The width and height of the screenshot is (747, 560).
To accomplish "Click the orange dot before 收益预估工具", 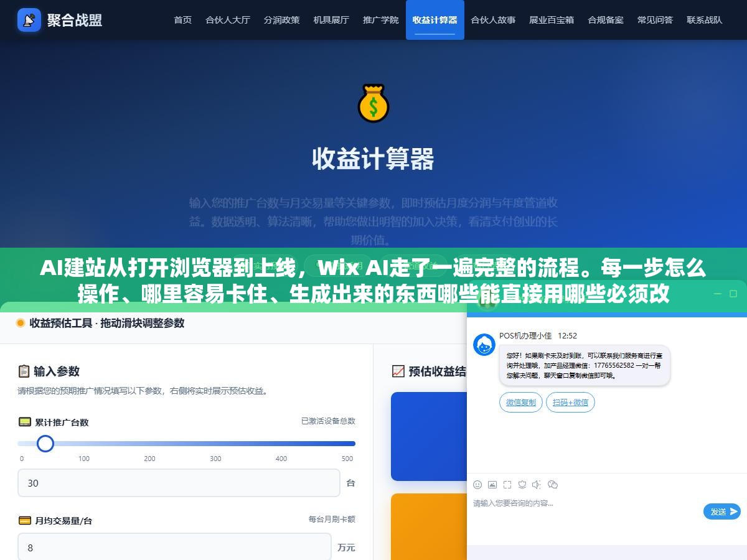I will 21,323.
